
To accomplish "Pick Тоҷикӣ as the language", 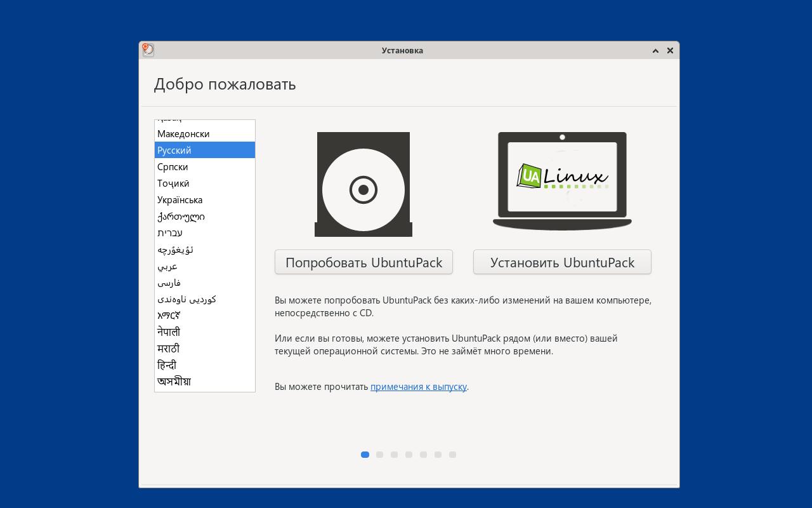I will click(x=205, y=184).
